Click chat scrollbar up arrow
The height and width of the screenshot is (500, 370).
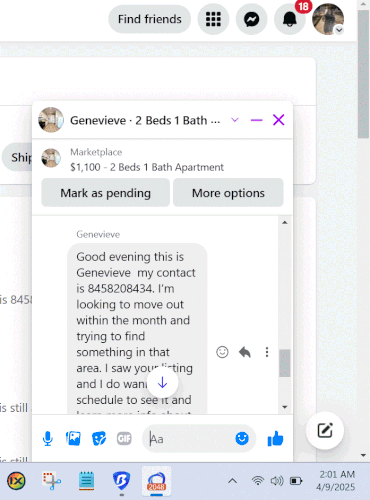click(x=285, y=222)
